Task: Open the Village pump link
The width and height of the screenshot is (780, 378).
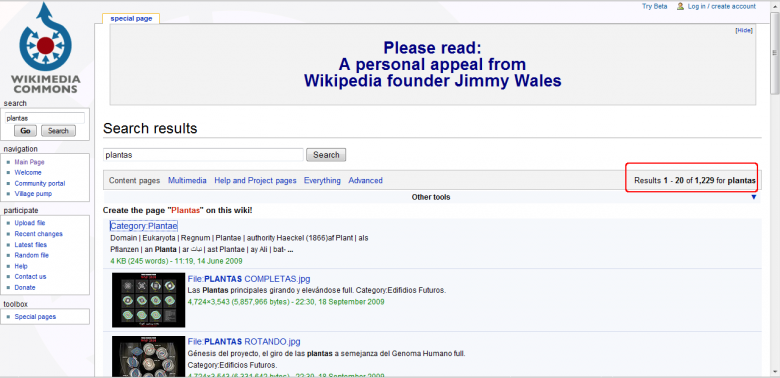Action: [33, 194]
